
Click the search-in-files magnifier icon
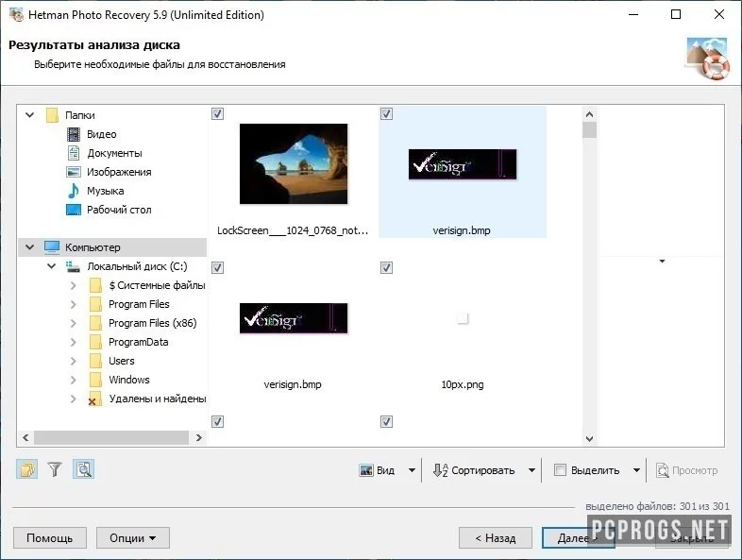(x=84, y=469)
